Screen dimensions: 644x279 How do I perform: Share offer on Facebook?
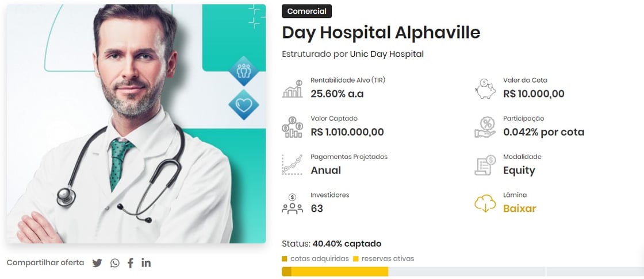coord(131,263)
